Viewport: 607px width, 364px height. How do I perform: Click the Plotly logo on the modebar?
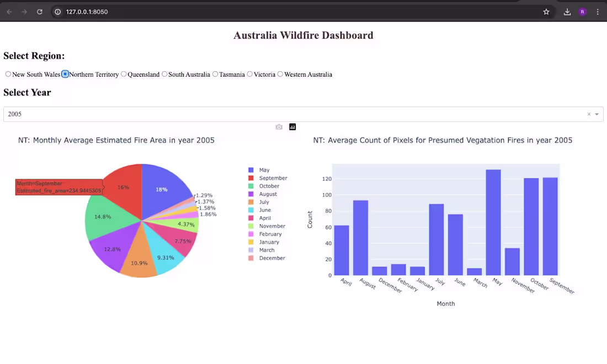pos(292,127)
